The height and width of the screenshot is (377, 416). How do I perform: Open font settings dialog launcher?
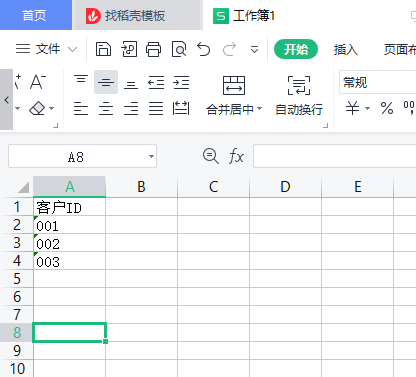tap(56, 126)
